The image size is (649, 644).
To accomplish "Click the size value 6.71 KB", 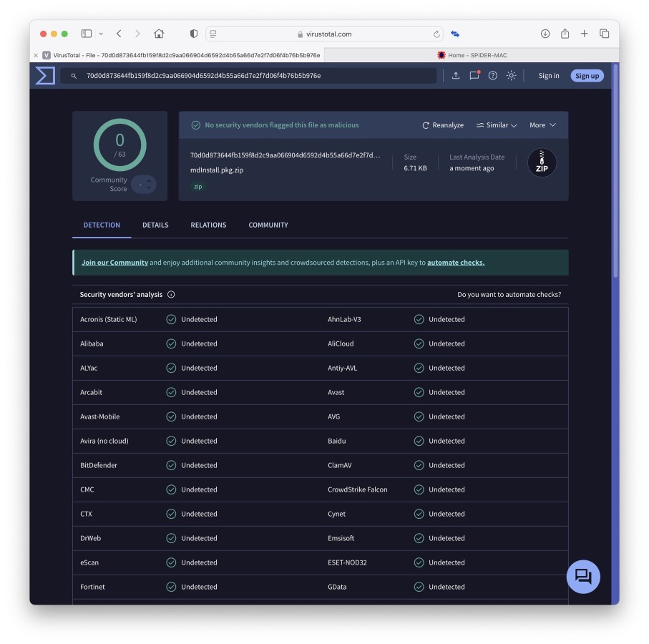I will click(x=415, y=168).
